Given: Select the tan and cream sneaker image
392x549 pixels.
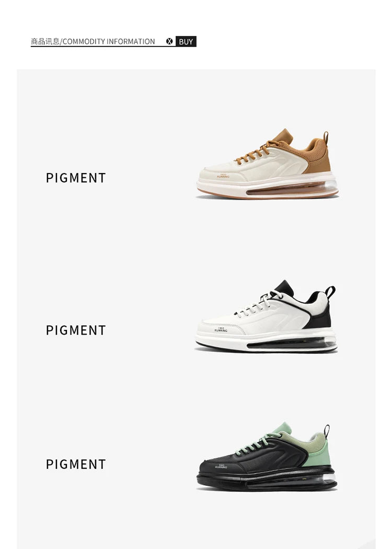Looking at the screenshot, I should [x=268, y=164].
